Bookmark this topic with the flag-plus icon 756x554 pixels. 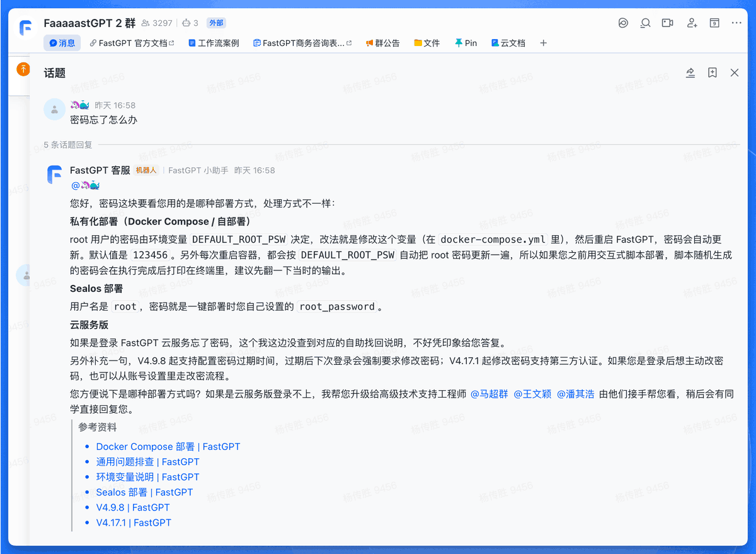click(713, 72)
